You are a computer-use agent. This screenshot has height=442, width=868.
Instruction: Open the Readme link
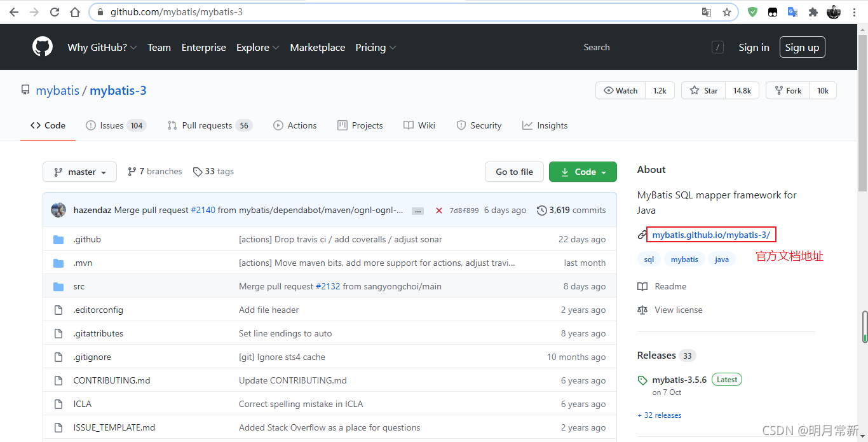(662, 287)
